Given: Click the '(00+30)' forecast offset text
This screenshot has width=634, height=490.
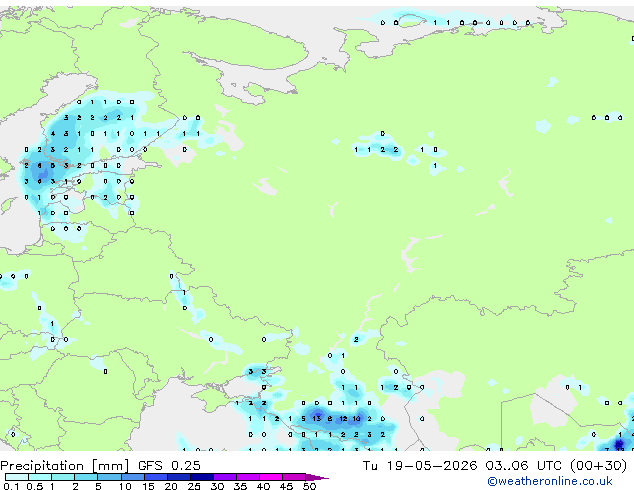Looking at the screenshot, I should point(598,466).
